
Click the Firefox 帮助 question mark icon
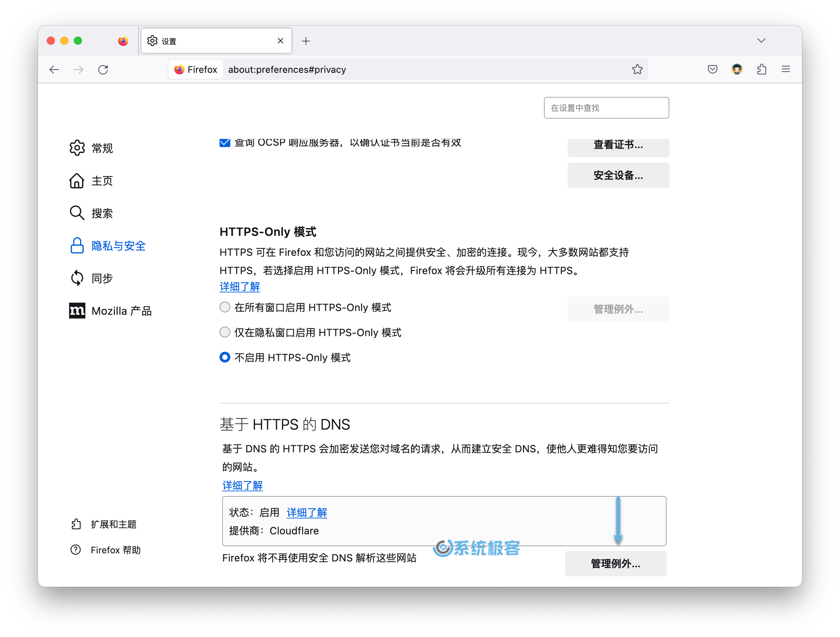pyautogui.click(x=76, y=550)
